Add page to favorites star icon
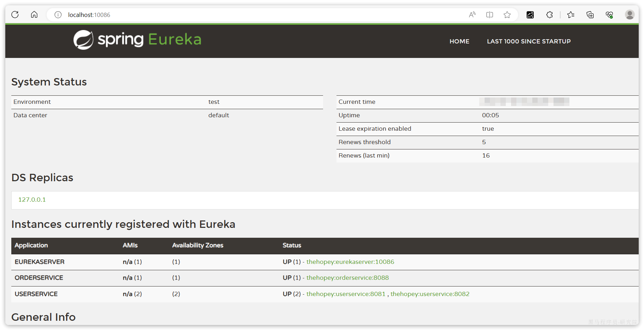Viewport: 644px width, 331px height. point(507,15)
